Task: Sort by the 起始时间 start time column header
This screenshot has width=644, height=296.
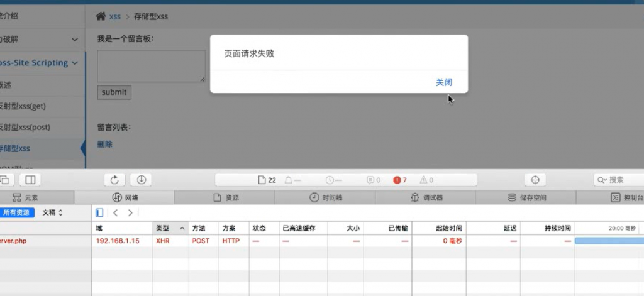Action: (439, 228)
